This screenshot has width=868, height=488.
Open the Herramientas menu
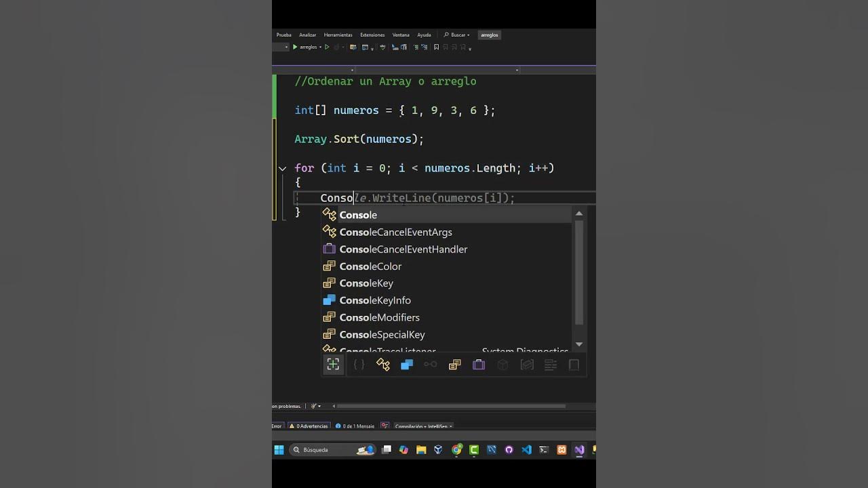coord(338,35)
